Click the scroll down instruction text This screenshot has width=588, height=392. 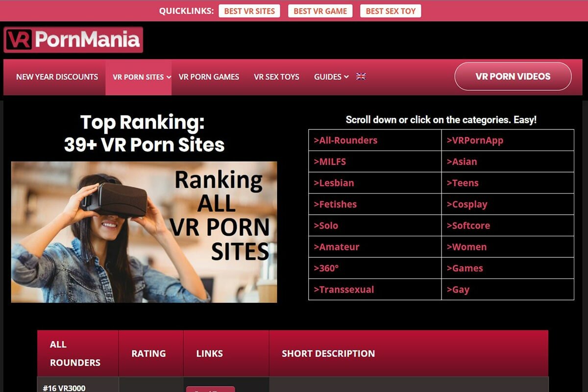441,120
